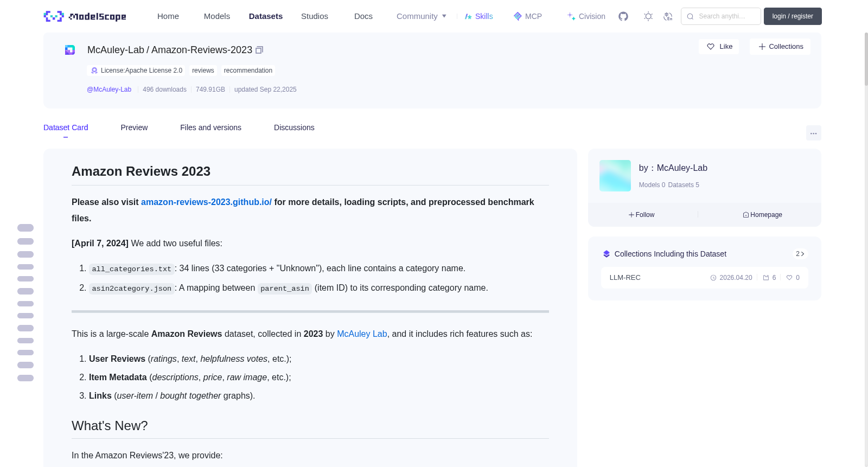Click the recommendation tag

(248, 71)
